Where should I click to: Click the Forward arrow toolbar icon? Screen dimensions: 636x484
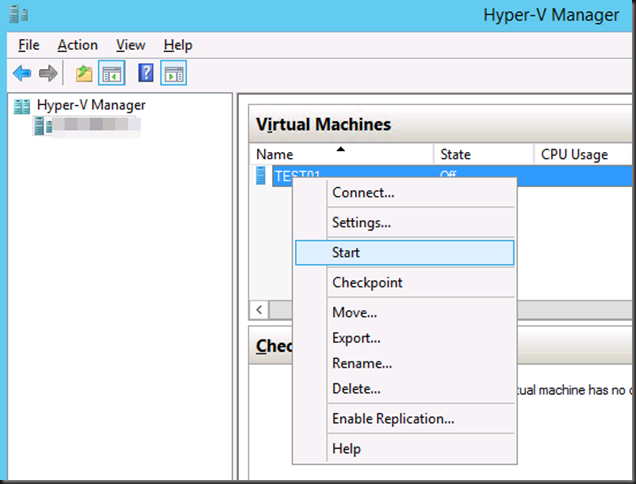(48, 73)
